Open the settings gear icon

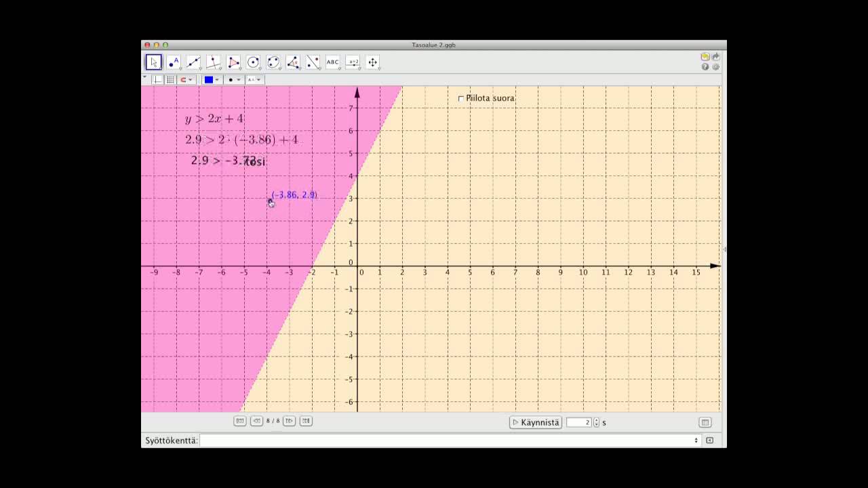716,67
